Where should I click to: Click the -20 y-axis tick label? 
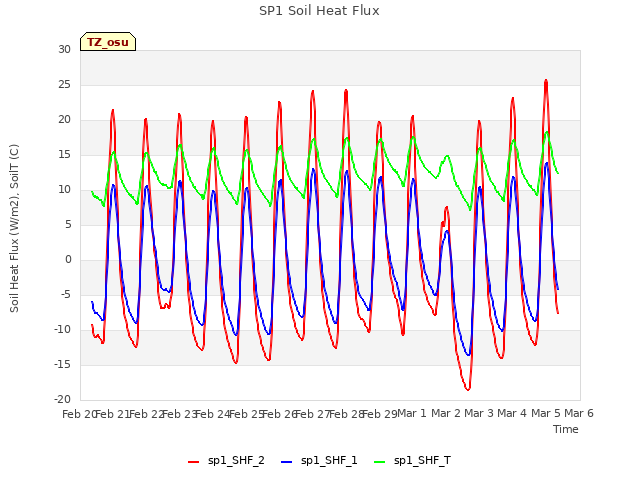[x=62, y=400]
